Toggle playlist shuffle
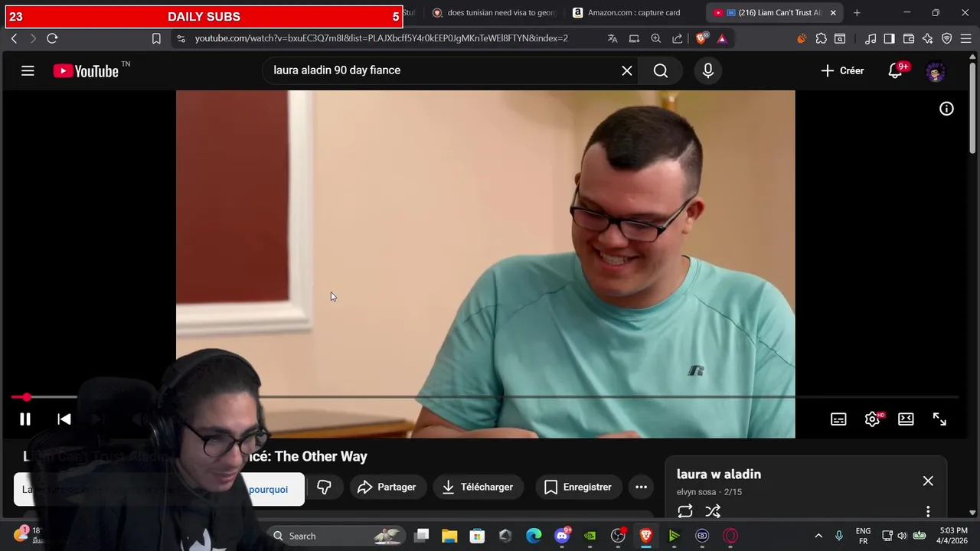 point(713,511)
